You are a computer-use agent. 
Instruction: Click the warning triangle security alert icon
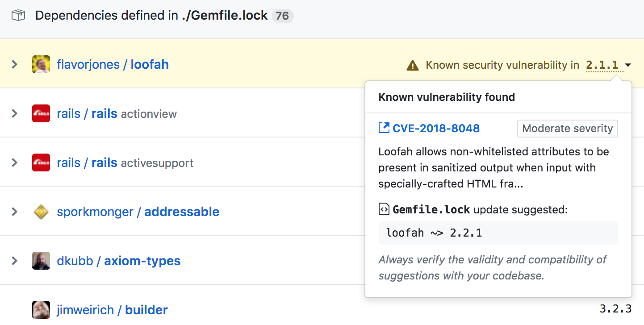coord(413,66)
